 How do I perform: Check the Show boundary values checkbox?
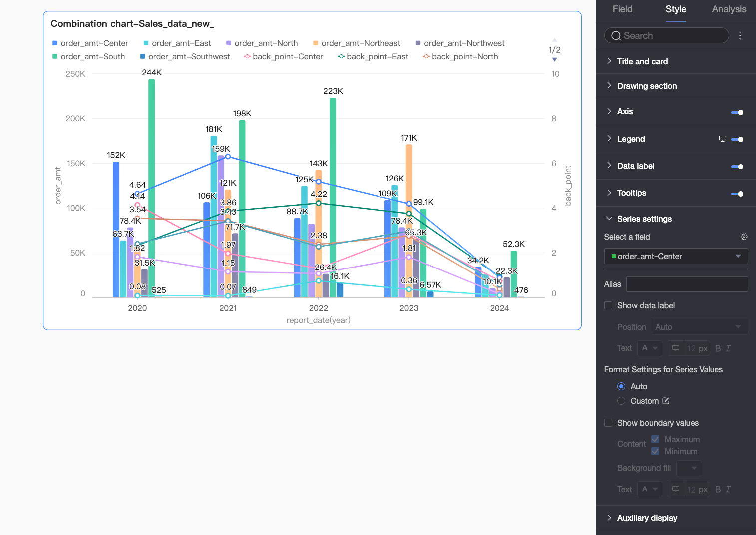608,423
